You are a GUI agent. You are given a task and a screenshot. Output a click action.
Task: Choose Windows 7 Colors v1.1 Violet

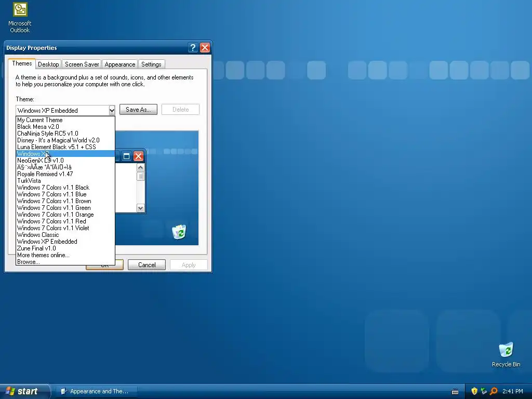[65, 228]
